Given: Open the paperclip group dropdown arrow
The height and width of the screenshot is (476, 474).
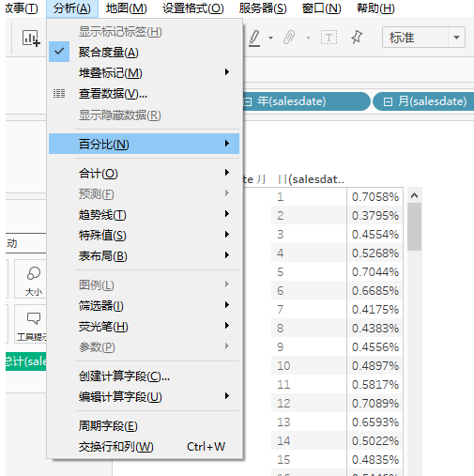Looking at the screenshot, I should [308, 38].
